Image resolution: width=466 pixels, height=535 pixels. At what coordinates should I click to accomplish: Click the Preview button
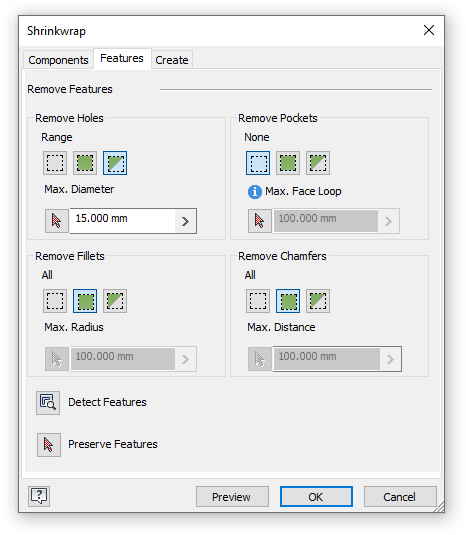coord(232,497)
